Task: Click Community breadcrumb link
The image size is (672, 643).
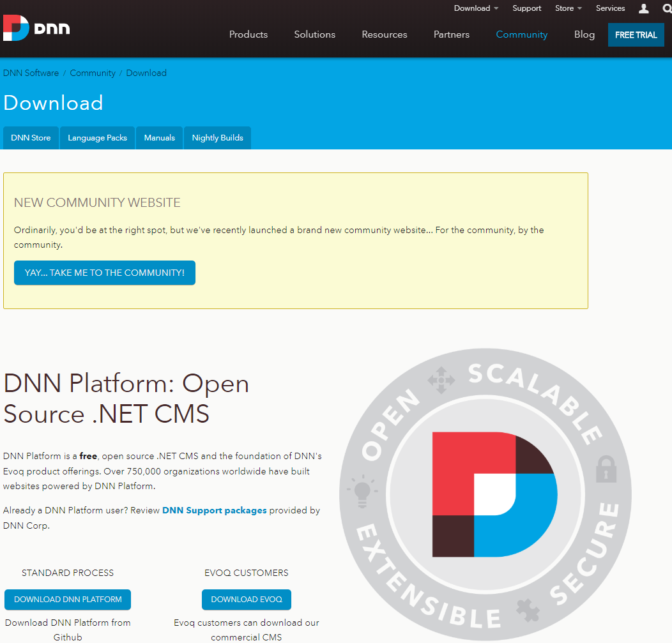Action: click(x=93, y=73)
